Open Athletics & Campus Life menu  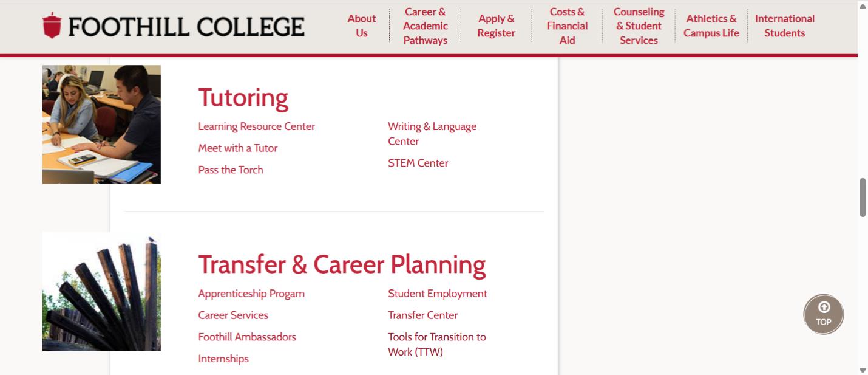711,26
